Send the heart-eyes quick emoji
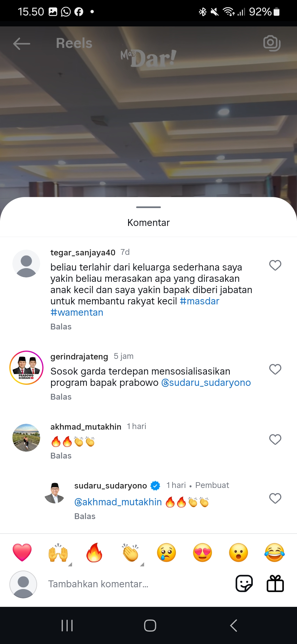 coord(202,552)
